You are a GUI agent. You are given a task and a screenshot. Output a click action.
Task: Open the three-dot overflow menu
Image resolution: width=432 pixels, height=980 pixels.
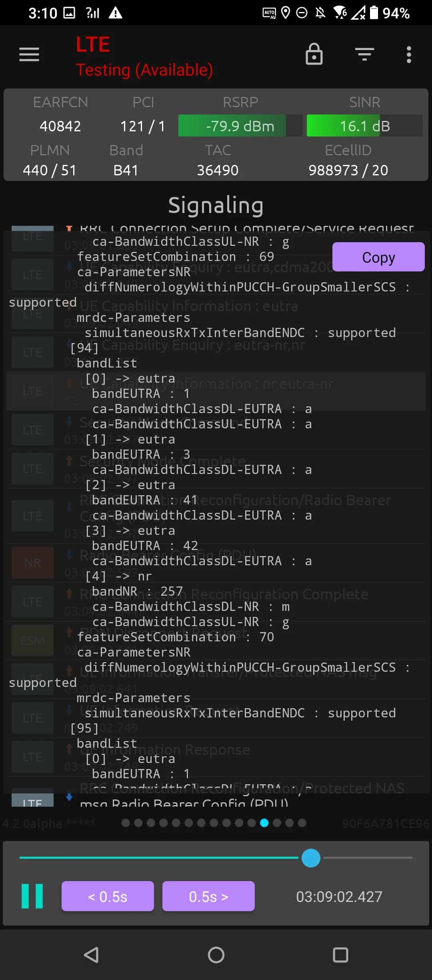point(409,54)
